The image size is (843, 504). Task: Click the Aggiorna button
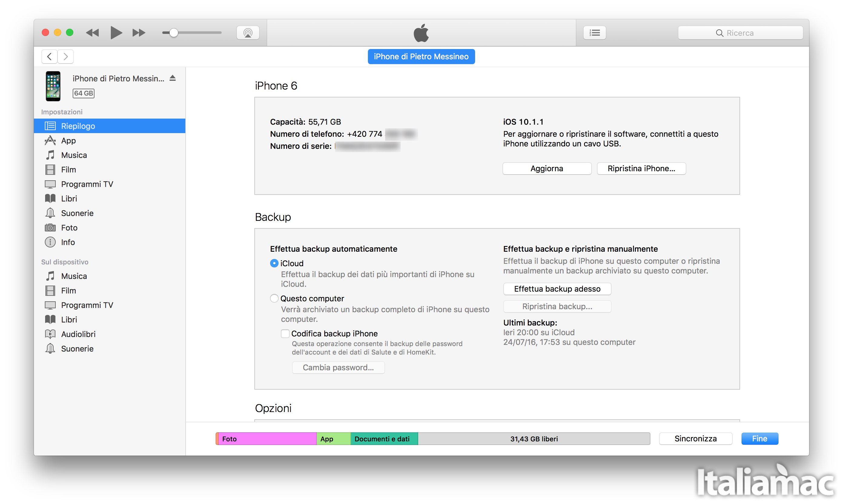click(547, 169)
